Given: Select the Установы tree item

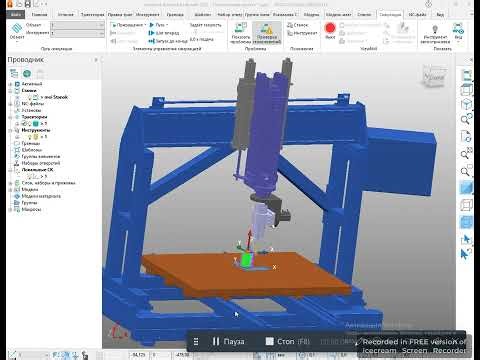Looking at the screenshot, I should coord(31,110).
